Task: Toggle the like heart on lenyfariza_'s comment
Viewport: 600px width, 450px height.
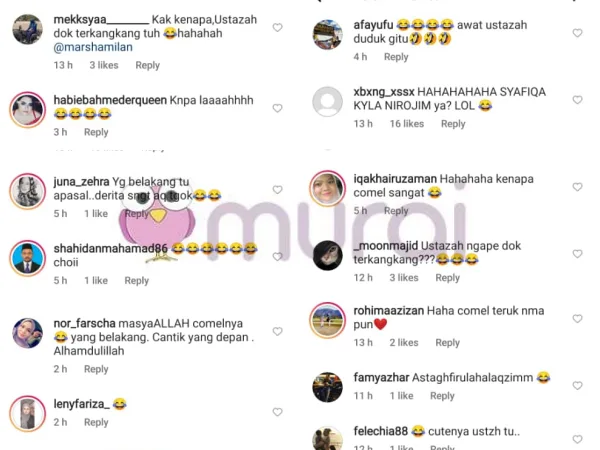Action: pos(277,412)
